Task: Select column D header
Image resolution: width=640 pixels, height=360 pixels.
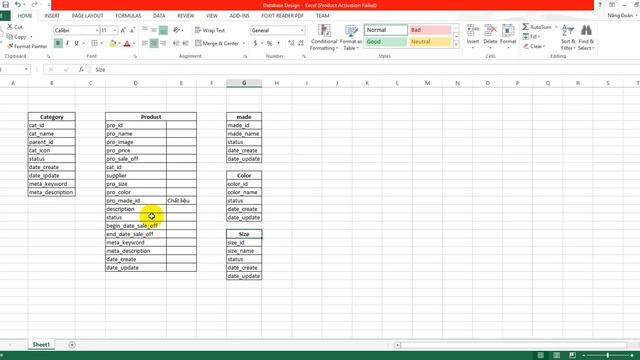Action: [136, 83]
